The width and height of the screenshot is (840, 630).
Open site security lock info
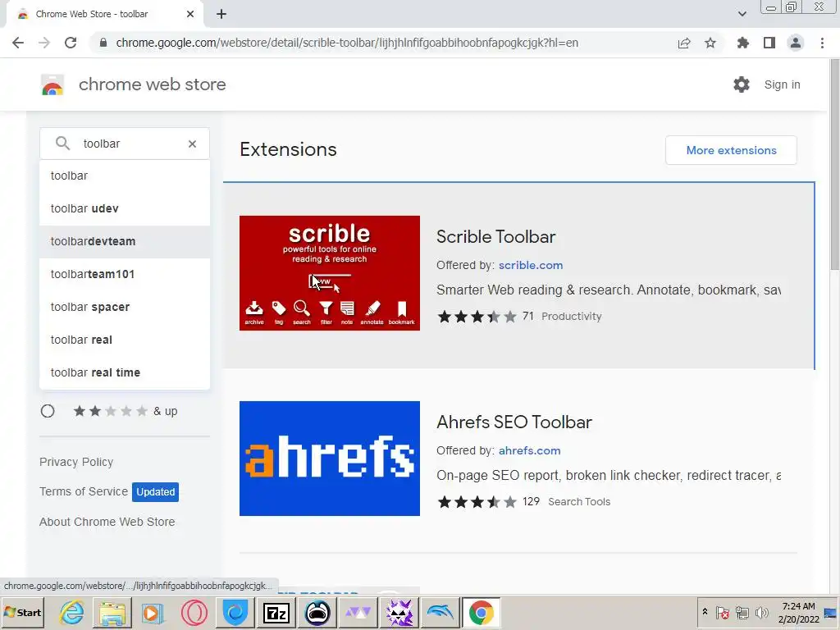tap(103, 43)
